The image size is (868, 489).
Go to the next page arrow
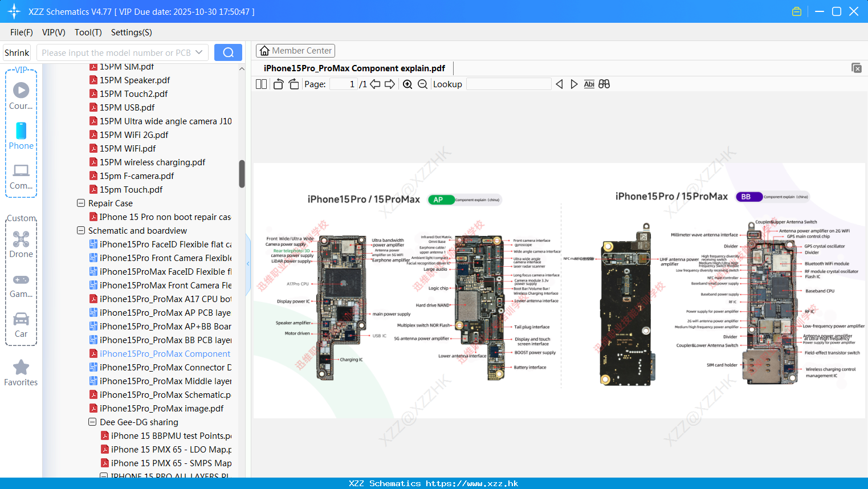point(390,84)
